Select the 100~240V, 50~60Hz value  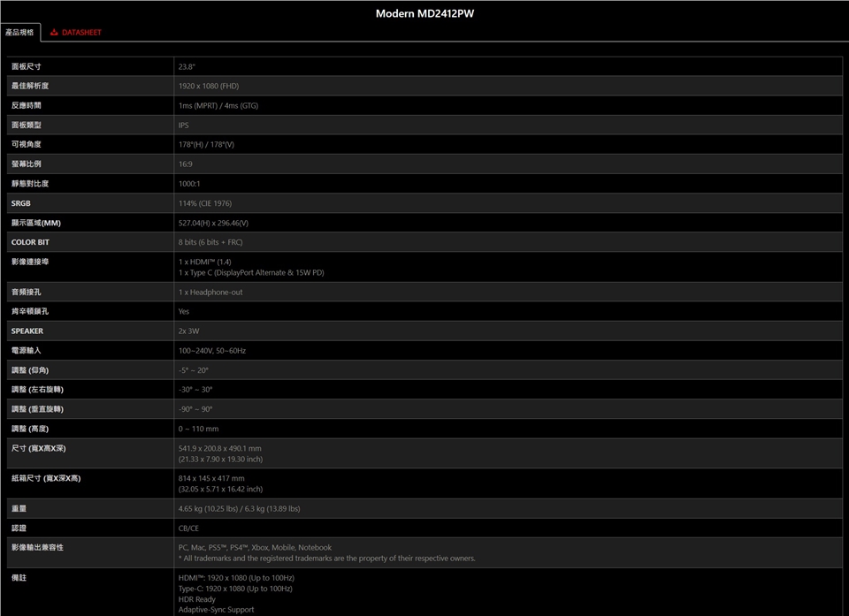[x=212, y=350]
